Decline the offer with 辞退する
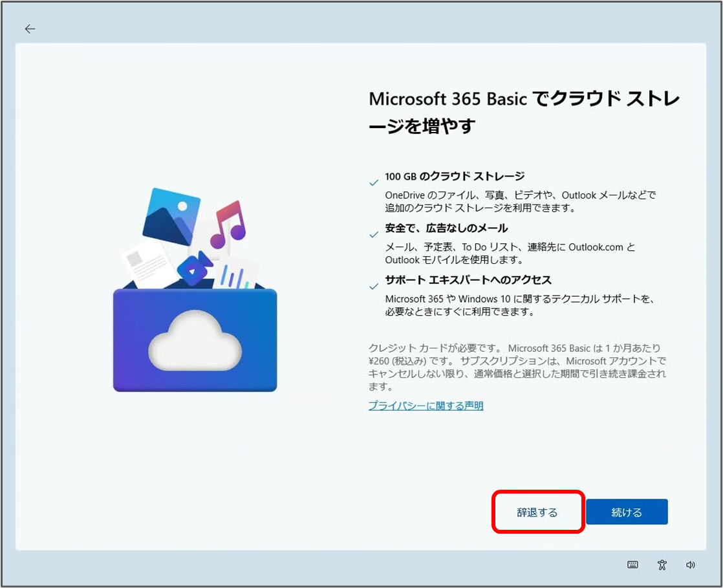This screenshot has width=723, height=588. [538, 511]
